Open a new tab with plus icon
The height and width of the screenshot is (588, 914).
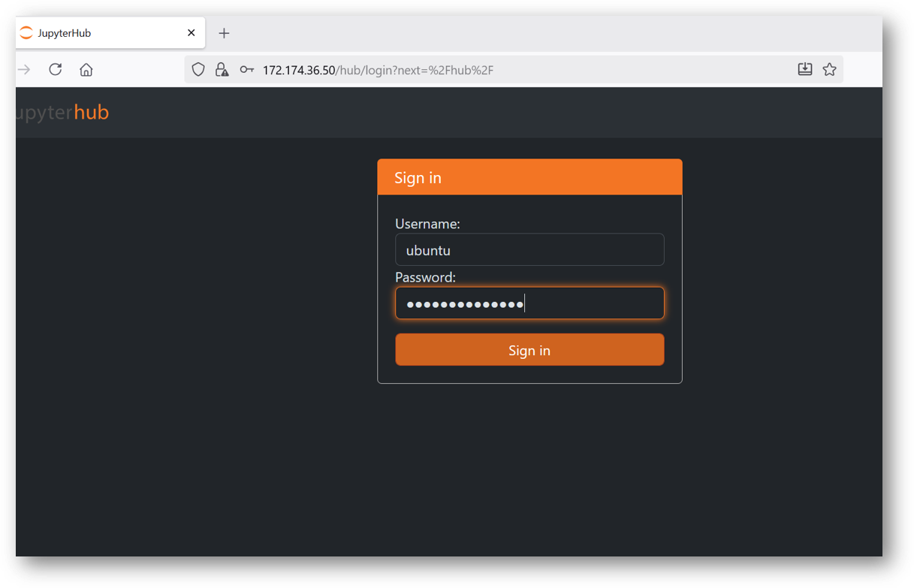(224, 33)
